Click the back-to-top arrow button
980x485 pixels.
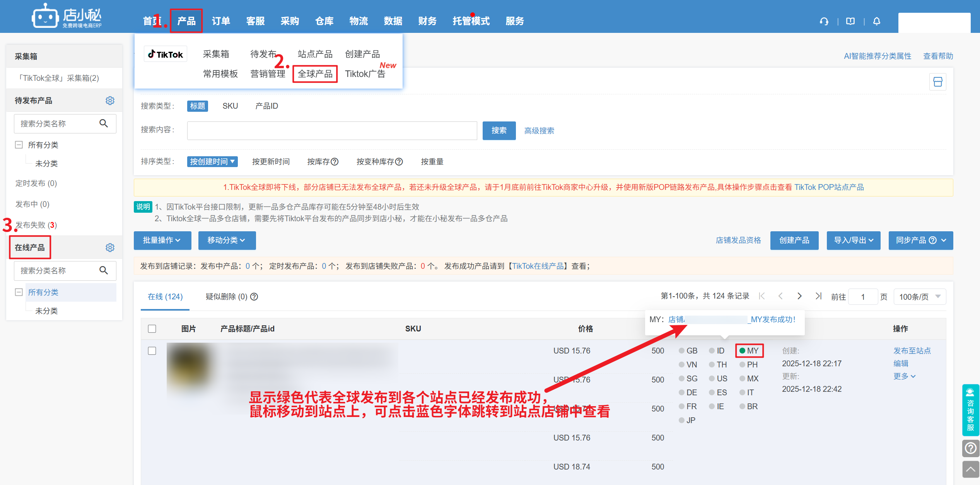point(970,470)
